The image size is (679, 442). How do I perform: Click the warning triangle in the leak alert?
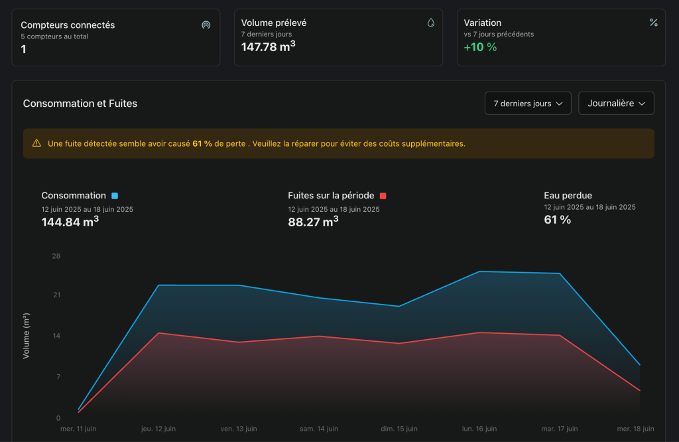(37, 144)
